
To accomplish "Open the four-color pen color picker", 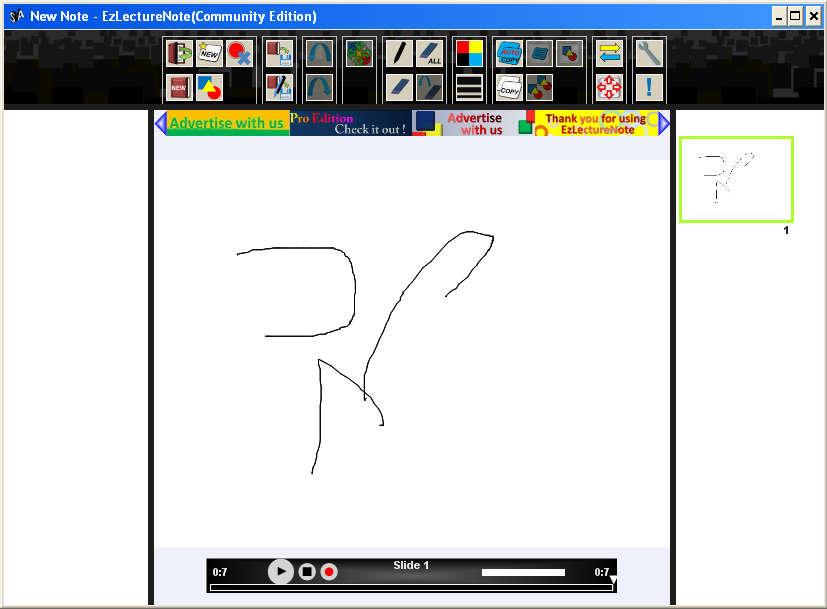I will (x=469, y=53).
